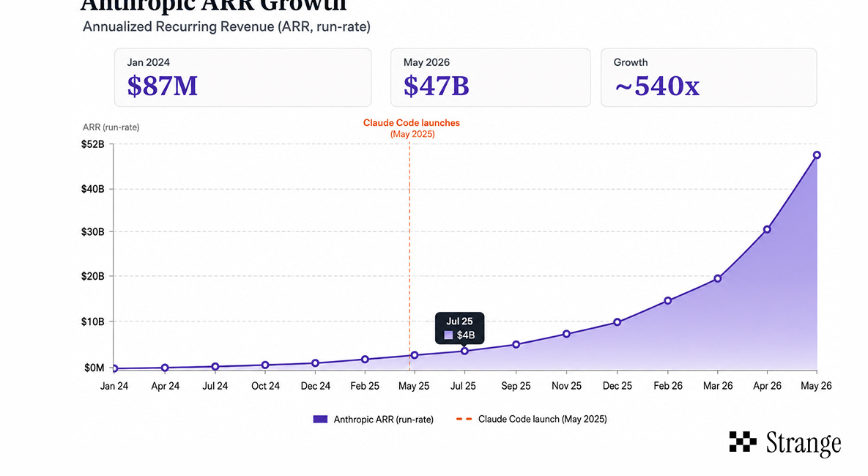Select the Apr 24 data point

(165, 368)
